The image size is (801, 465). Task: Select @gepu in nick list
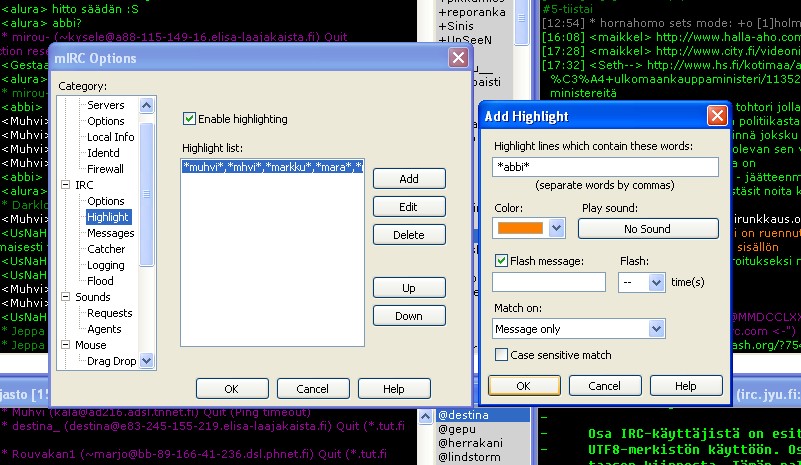click(x=457, y=429)
